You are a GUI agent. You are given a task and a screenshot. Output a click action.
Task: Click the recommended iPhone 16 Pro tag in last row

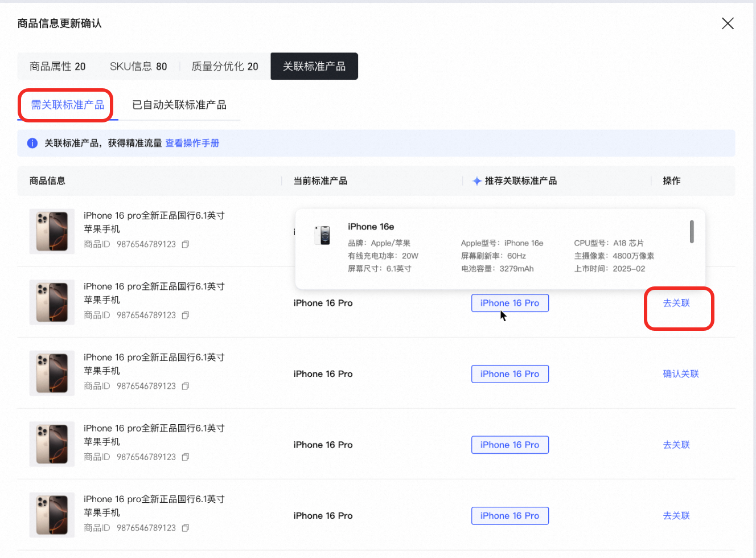[510, 516]
